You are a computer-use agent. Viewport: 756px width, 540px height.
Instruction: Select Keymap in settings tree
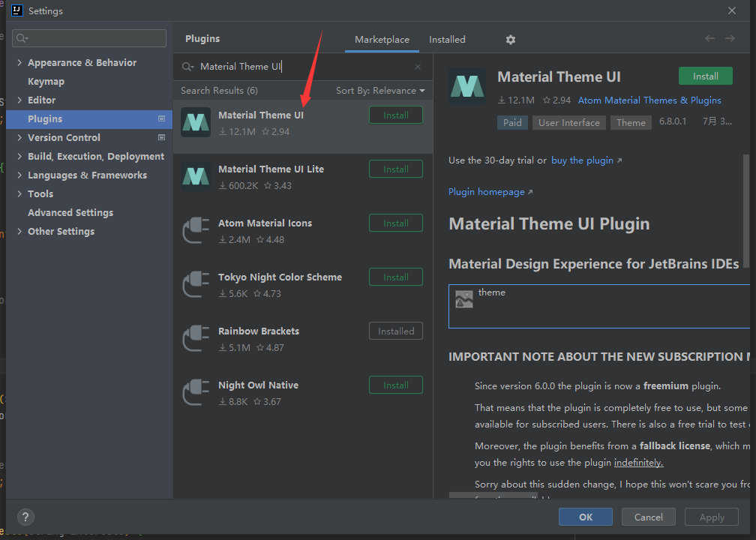[46, 82]
